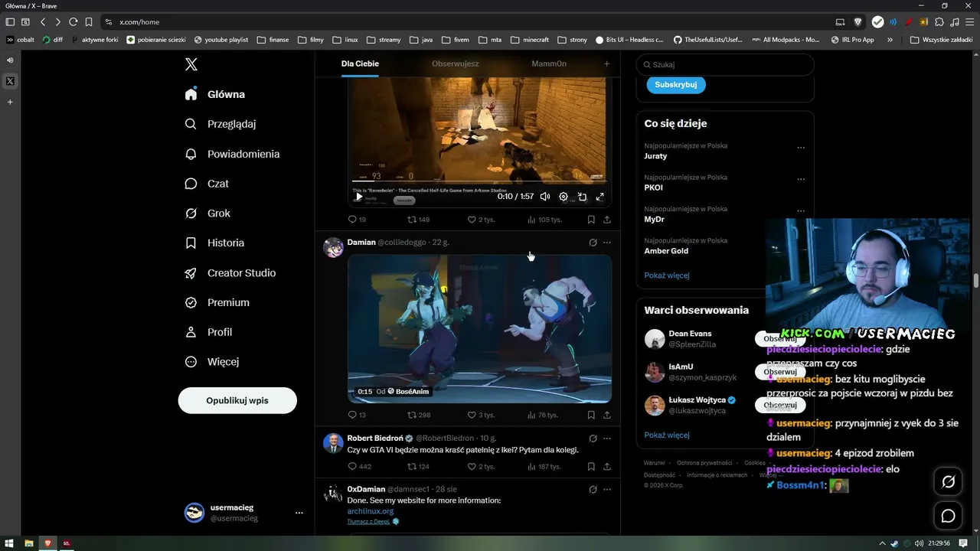Screen dimensions: 980x551
Task: Seek in the Ravenholm video progress bar
Action: pos(479,181)
